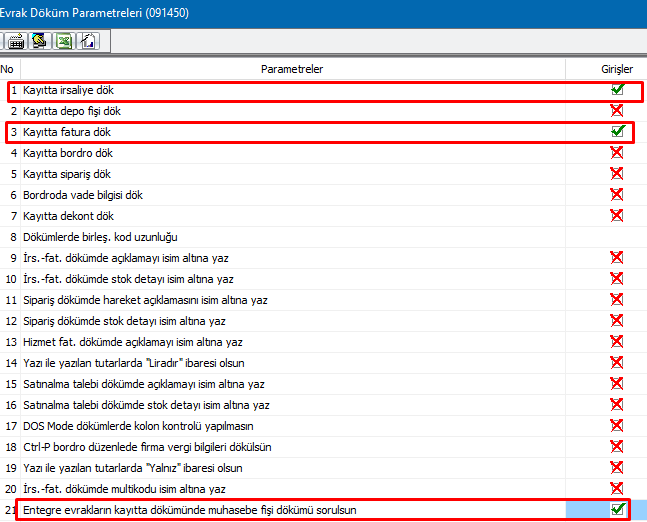Toggle 'Satınalma talebi dökümde stok detayı' checkbox
Screen dimensions: 647x522
pos(617,405)
